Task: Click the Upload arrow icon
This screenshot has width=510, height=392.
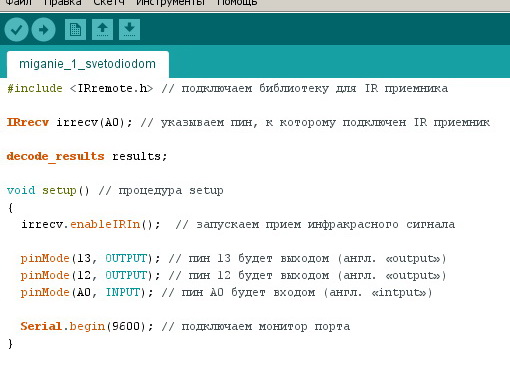Action: click(43, 30)
